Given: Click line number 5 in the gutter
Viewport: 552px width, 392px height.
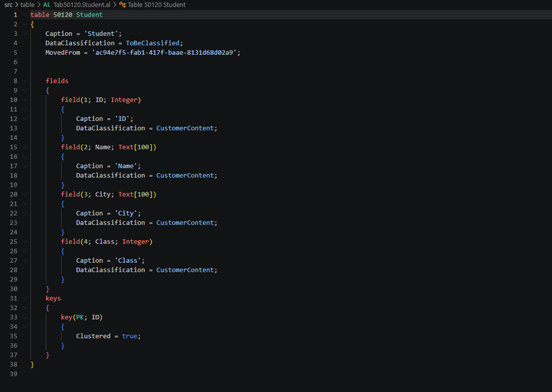Looking at the screenshot, I should click(x=15, y=53).
